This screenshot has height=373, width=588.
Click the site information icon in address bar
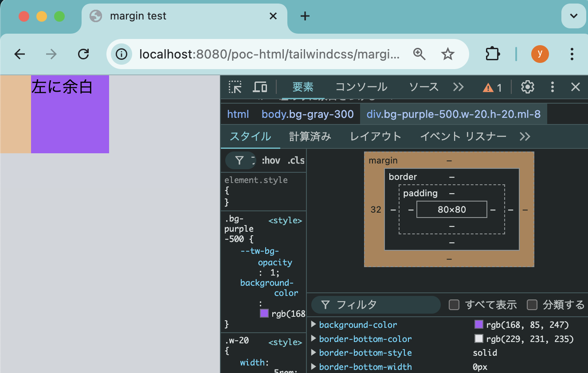click(x=121, y=54)
